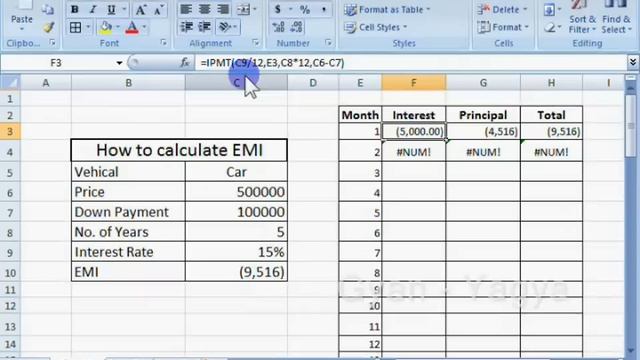The image size is (640, 360).
Task: Select row 10 header
Action: point(10,272)
